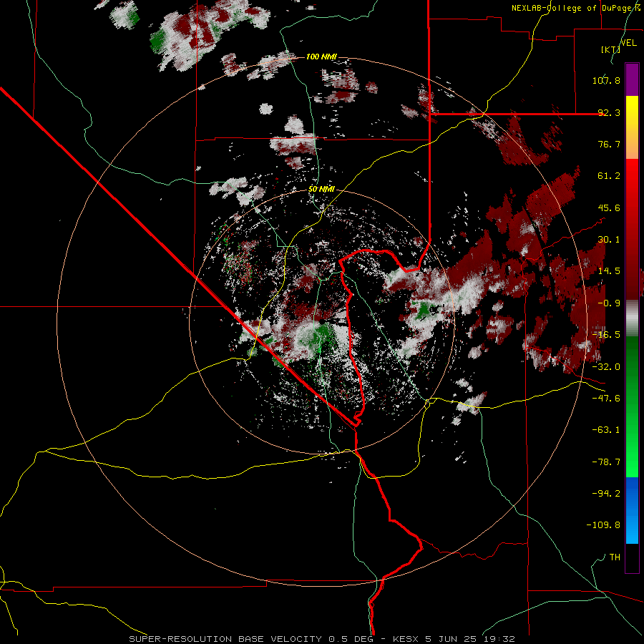Image resolution: width=644 pixels, height=644 pixels.
Task: Click the -94.2 velocity scale value
Action: (x=606, y=494)
